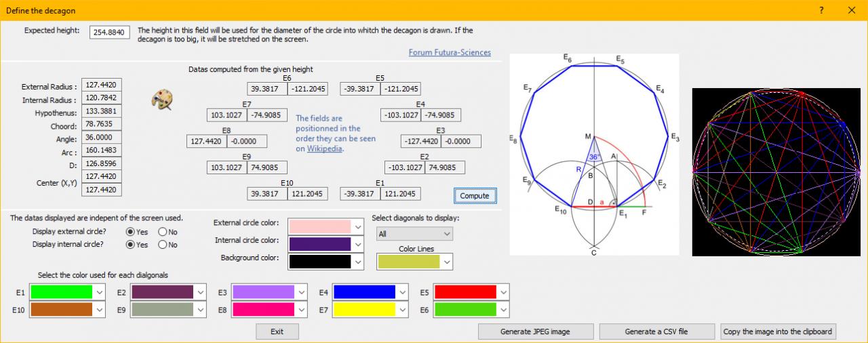Viewport: 868px width, 343px height.
Task: Click the Internal Radius field 120.7842
Action: pyautogui.click(x=102, y=98)
